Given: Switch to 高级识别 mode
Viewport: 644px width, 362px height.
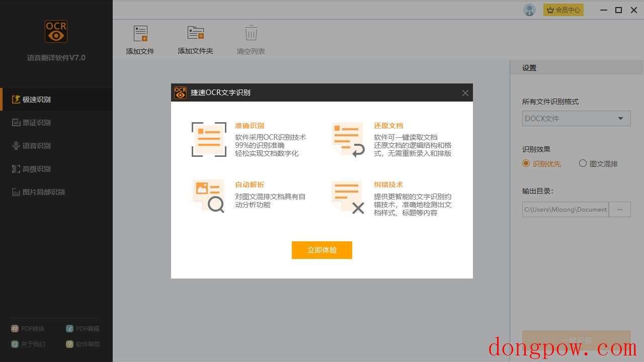Looking at the screenshot, I should click(56, 169).
